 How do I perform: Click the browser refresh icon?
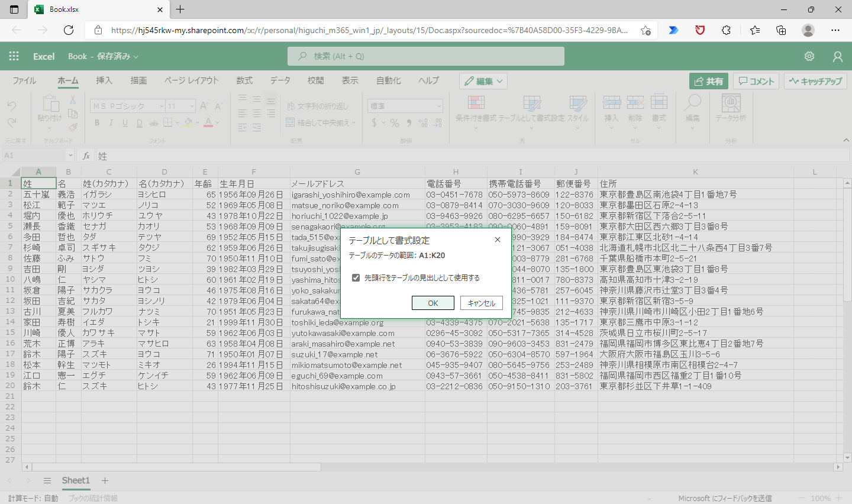click(69, 30)
